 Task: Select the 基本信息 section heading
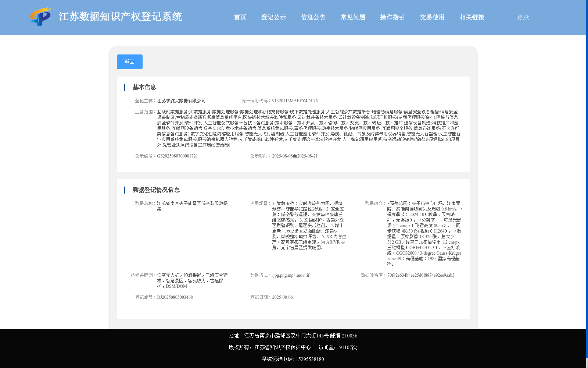point(144,87)
